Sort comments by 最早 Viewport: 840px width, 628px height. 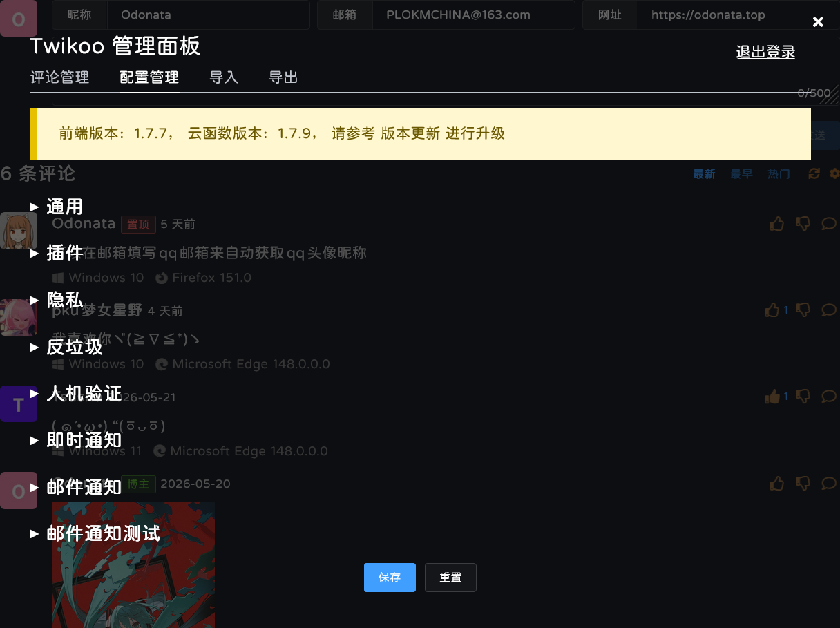coord(741,174)
